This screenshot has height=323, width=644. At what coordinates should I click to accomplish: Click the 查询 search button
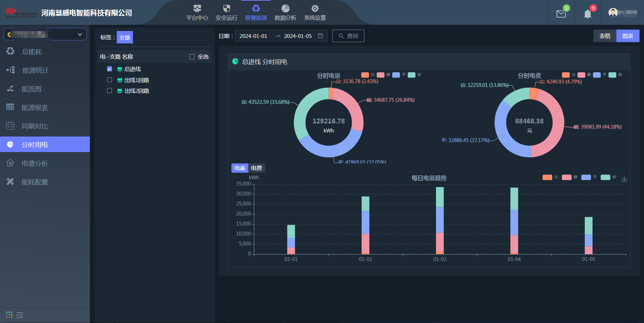click(348, 36)
